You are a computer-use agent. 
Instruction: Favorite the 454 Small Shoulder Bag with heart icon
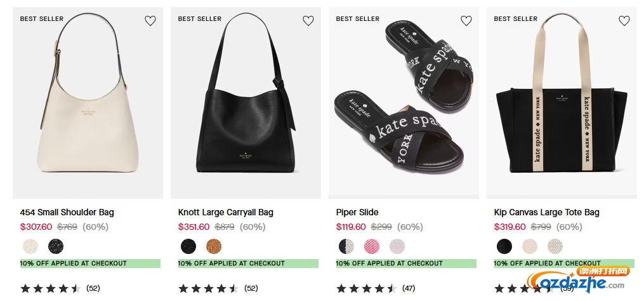tap(150, 21)
